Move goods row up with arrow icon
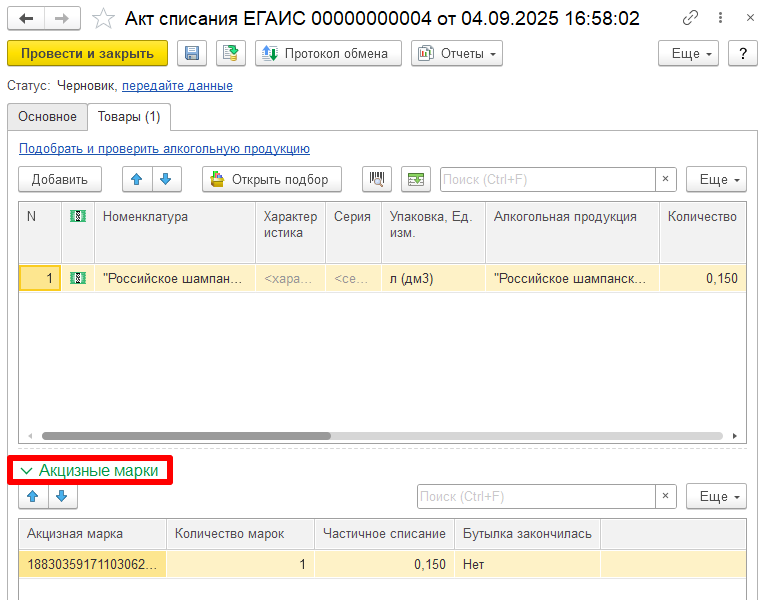The image size is (764, 600). 137,179
